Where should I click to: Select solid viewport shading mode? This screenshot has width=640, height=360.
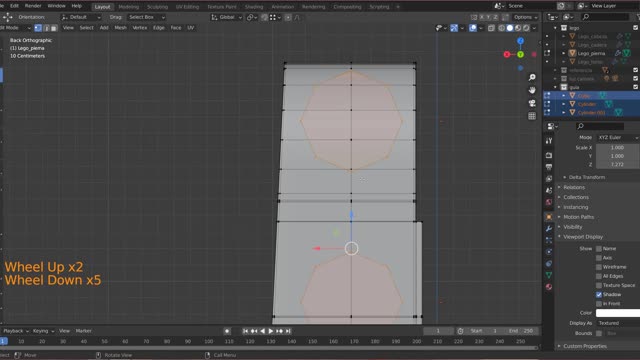pos(510,28)
